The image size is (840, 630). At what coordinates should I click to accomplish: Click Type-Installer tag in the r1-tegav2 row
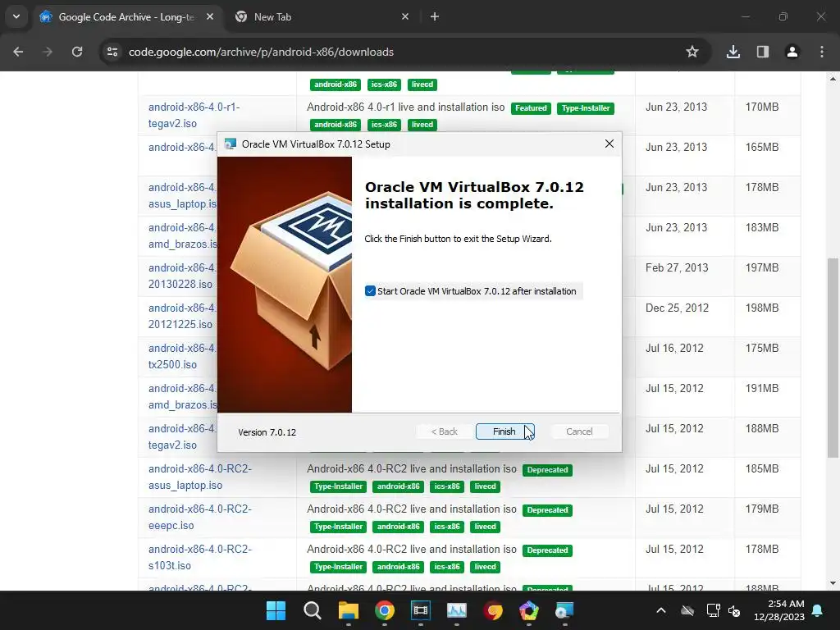586,108
